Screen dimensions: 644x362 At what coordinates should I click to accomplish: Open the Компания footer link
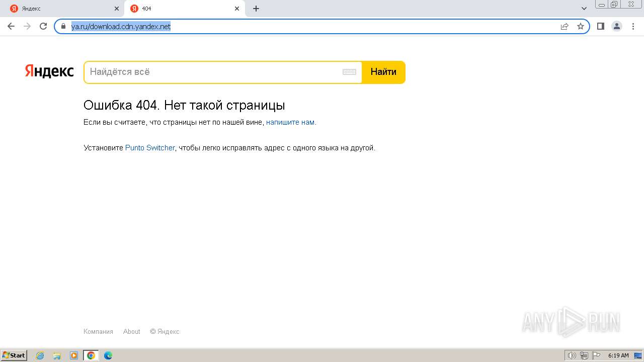[x=98, y=331]
